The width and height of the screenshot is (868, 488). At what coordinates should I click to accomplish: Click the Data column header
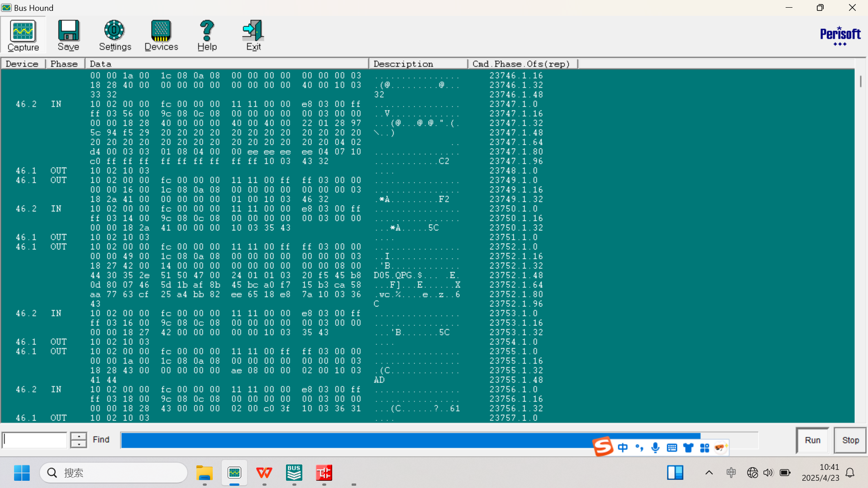tap(226, 64)
